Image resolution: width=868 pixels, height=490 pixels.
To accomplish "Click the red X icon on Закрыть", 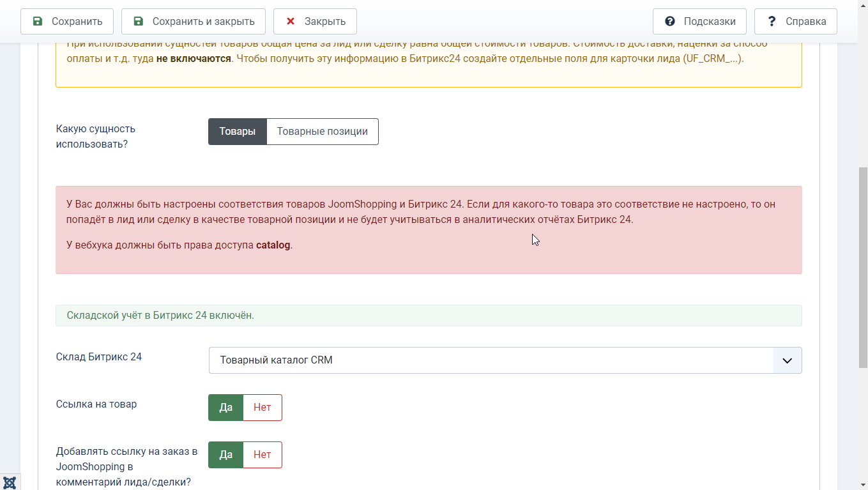I will (x=291, y=21).
